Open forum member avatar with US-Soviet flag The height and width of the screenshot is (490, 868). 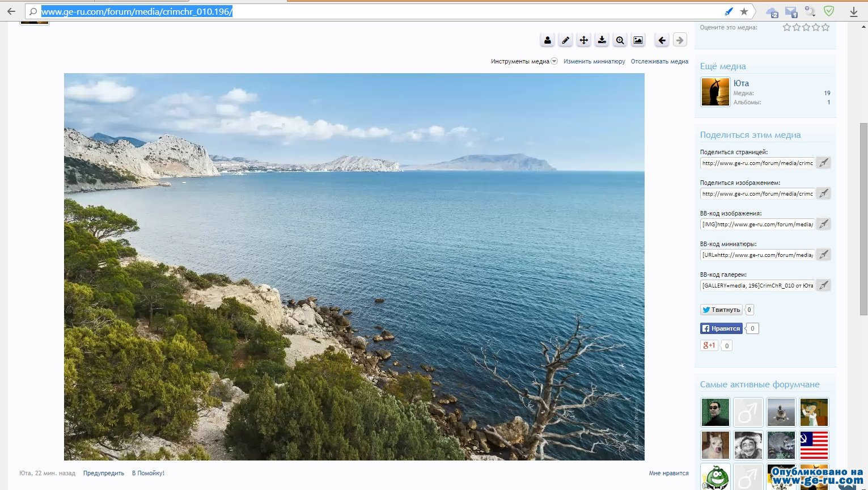tap(814, 445)
